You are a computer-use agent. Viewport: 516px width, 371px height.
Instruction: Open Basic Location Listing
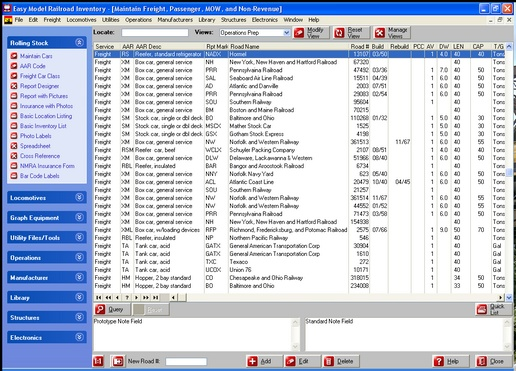coord(46,116)
